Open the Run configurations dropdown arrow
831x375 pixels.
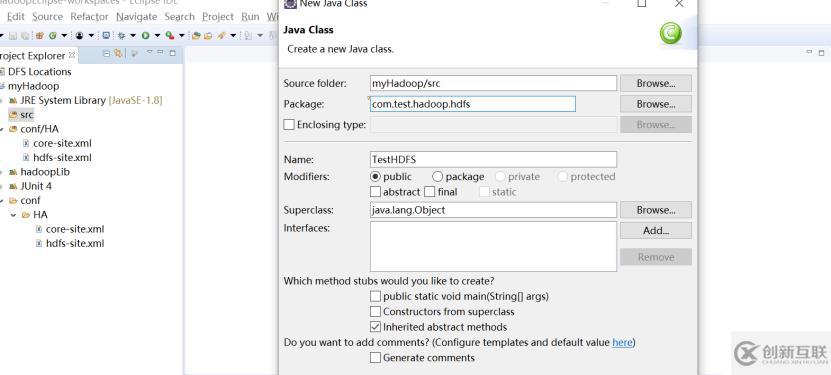pyautogui.click(x=157, y=35)
